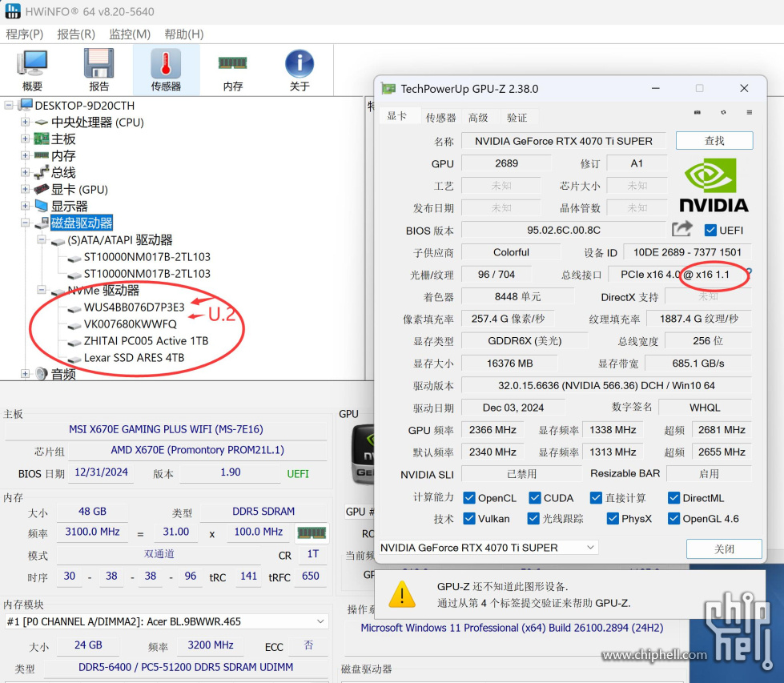
Task: Click the GPU name field in GPU-Z
Action: (x=564, y=141)
